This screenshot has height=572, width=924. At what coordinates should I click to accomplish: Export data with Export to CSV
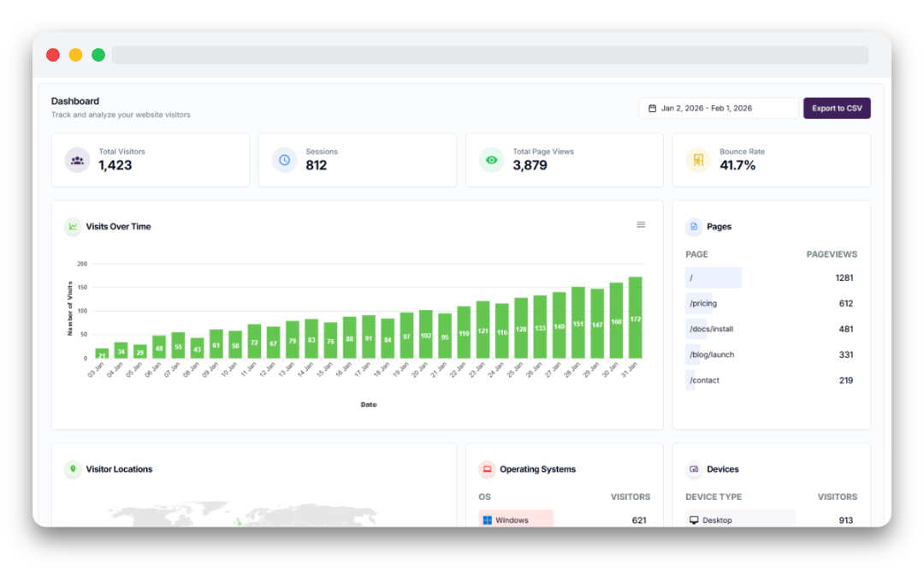click(837, 109)
